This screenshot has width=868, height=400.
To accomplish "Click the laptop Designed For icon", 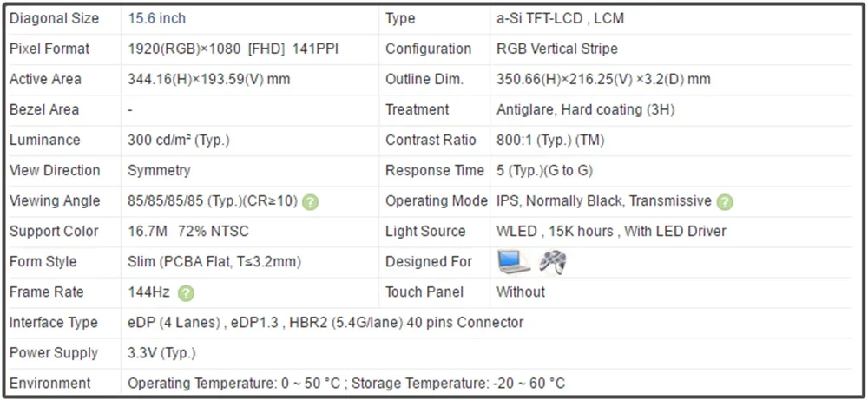I will pos(513,262).
